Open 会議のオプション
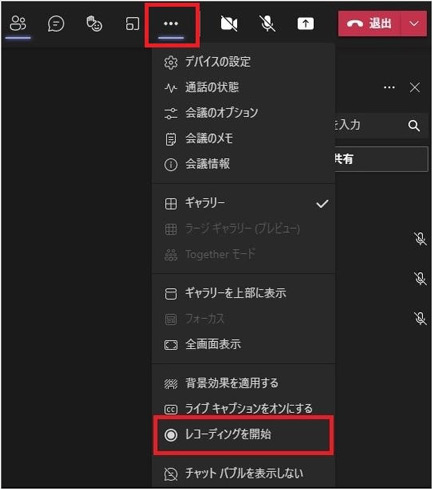The width and height of the screenshot is (432, 489). pos(243,113)
